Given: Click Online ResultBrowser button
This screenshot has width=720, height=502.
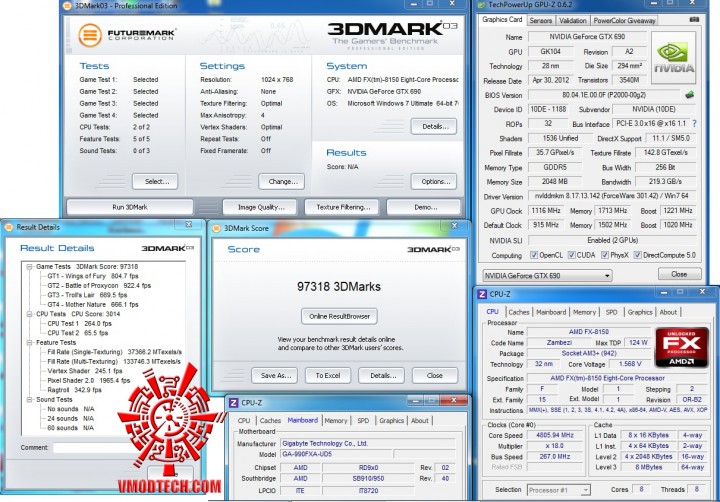Looking at the screenshot, I should click(x=339, y=316).
